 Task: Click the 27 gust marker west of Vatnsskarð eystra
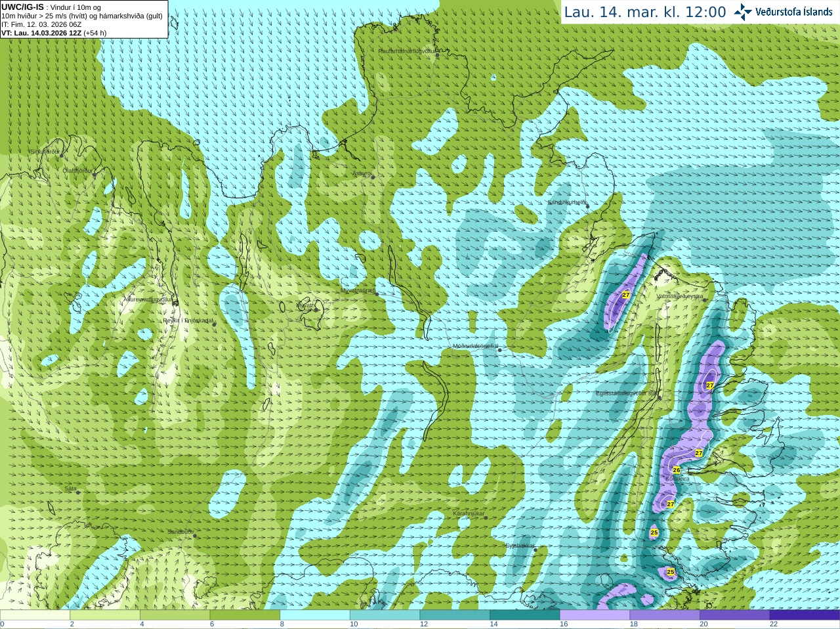(x=626, y=295)
